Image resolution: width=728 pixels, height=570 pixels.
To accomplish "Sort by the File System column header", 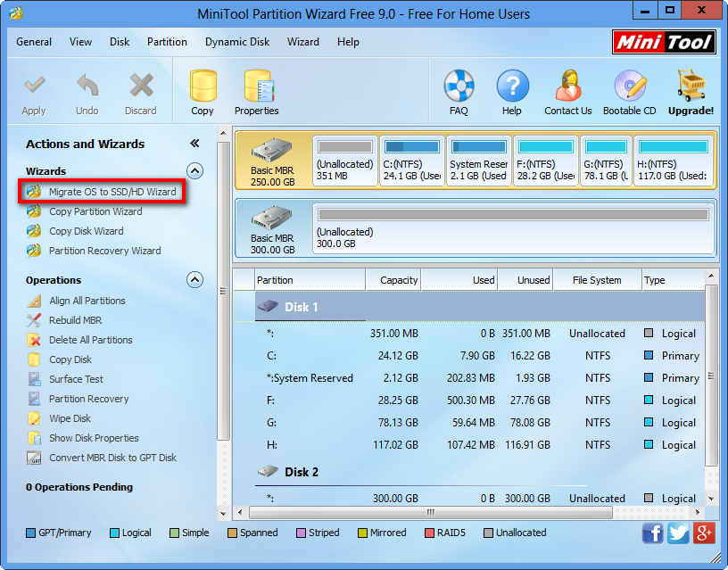I will 597,280.
